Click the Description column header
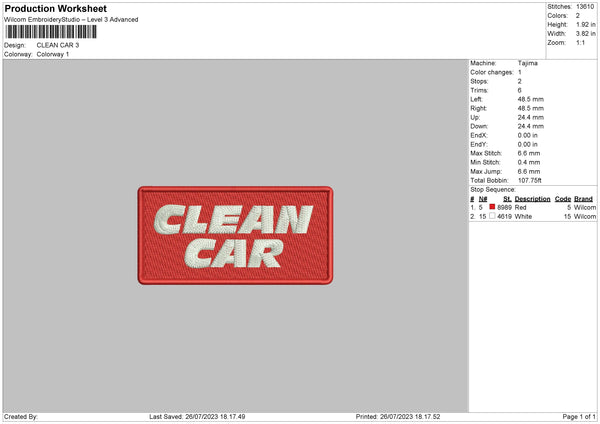 point(532,199)
